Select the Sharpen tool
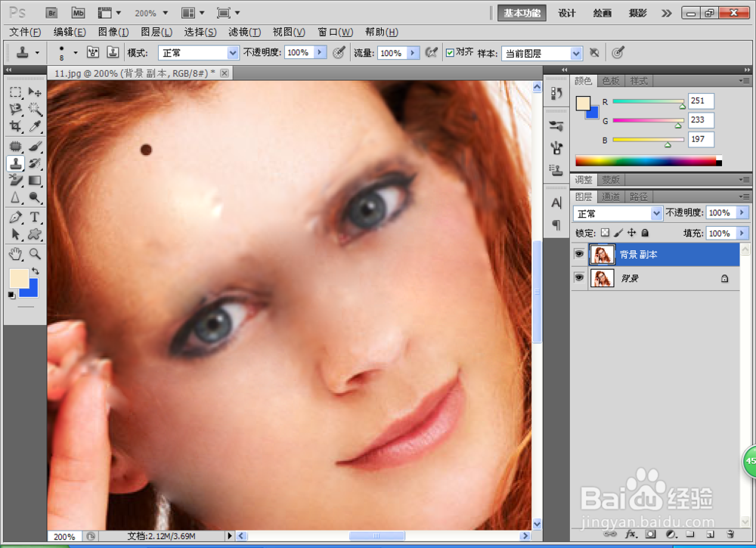756x548 pixels. pos(15,197)
